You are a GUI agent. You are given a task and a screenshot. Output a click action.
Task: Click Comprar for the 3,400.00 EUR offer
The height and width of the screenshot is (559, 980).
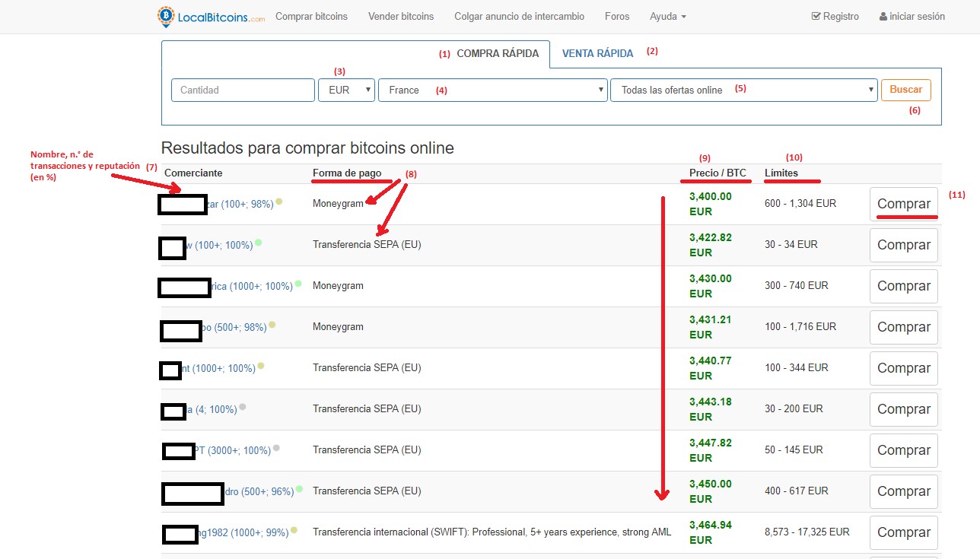click(904, 204)
